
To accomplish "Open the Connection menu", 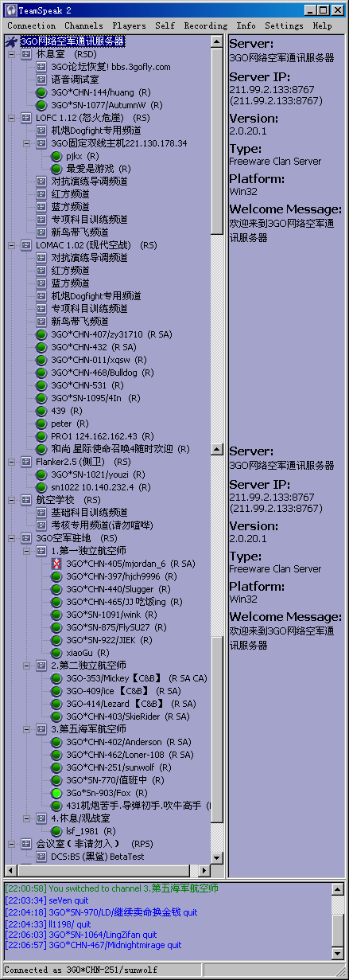I will (31, 25).
